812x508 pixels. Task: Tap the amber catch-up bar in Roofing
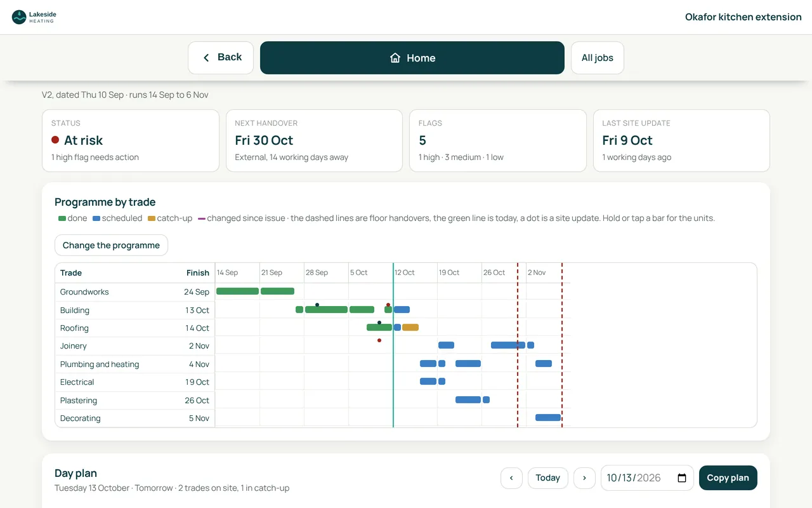410,328
